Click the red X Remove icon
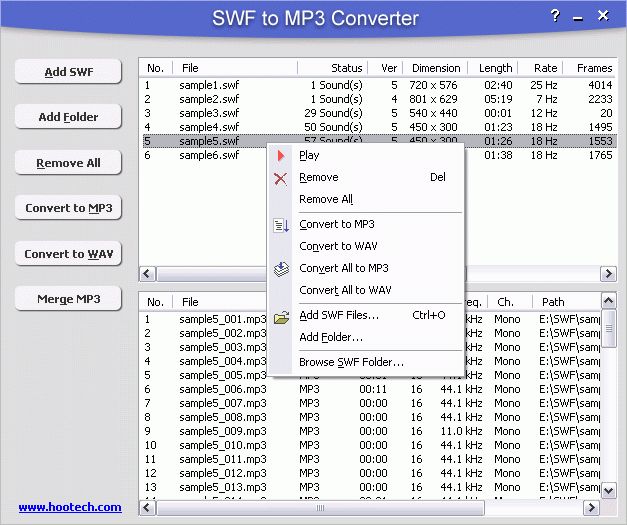Image resolution: width=627 pixels, height=525 pixels. (280, 178)
